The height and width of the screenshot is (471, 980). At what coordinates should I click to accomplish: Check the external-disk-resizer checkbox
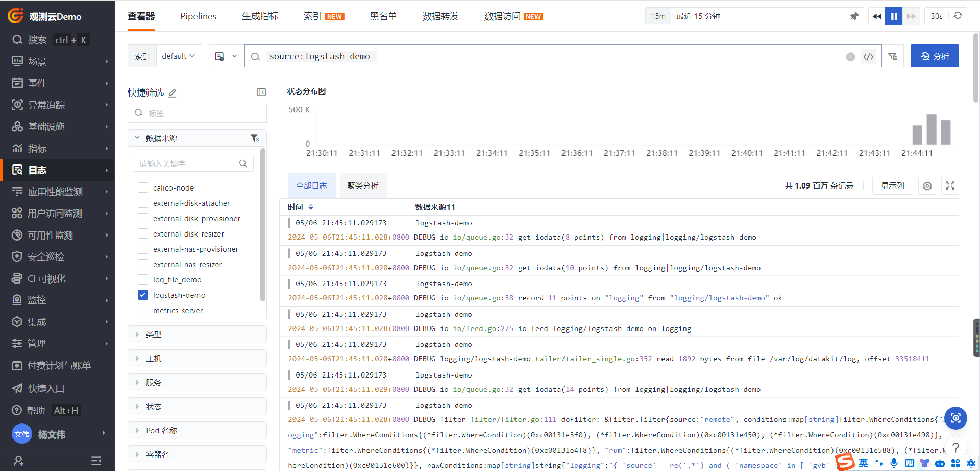[x=143, y=233]
